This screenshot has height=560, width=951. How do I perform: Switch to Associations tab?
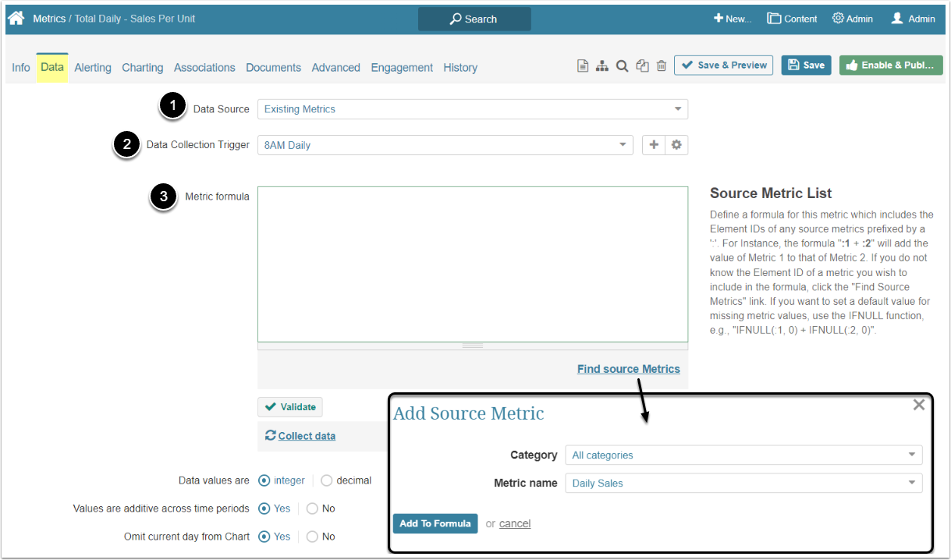pyautogui.click(x=204, y=68)
